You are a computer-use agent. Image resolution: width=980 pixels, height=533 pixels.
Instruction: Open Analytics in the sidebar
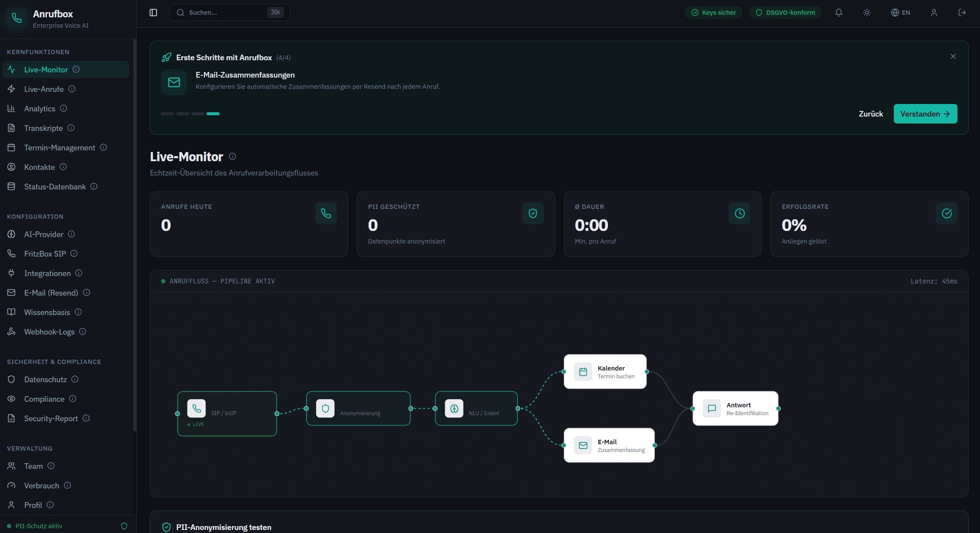point(66,108)
